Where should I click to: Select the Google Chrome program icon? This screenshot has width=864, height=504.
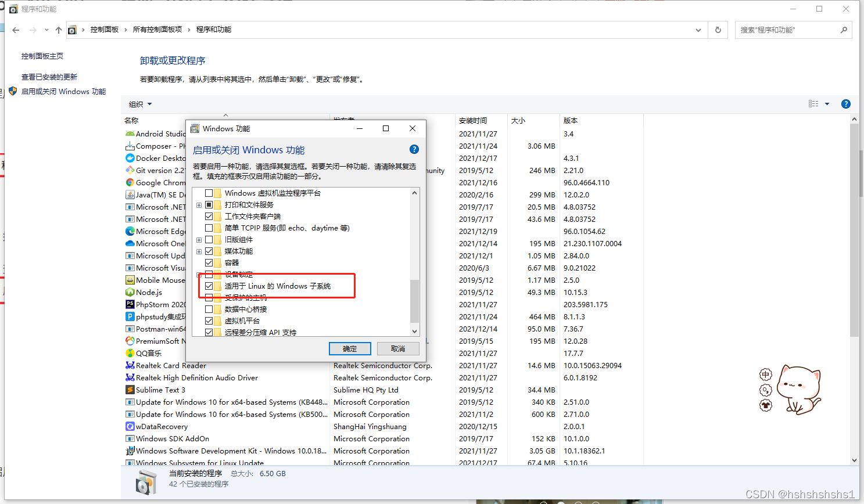pyautogui.click(x=130, y=182)
